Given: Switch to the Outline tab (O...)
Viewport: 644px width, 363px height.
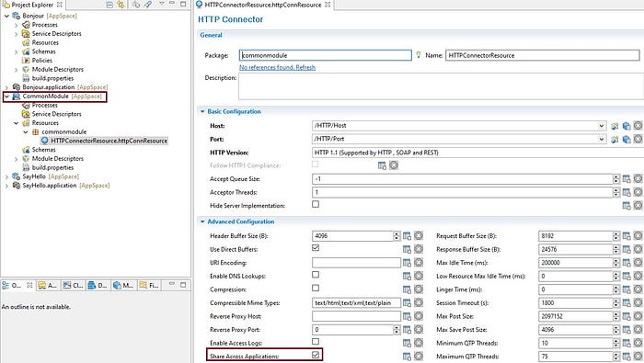Looking at the screenshot, I should click(17, 285).
